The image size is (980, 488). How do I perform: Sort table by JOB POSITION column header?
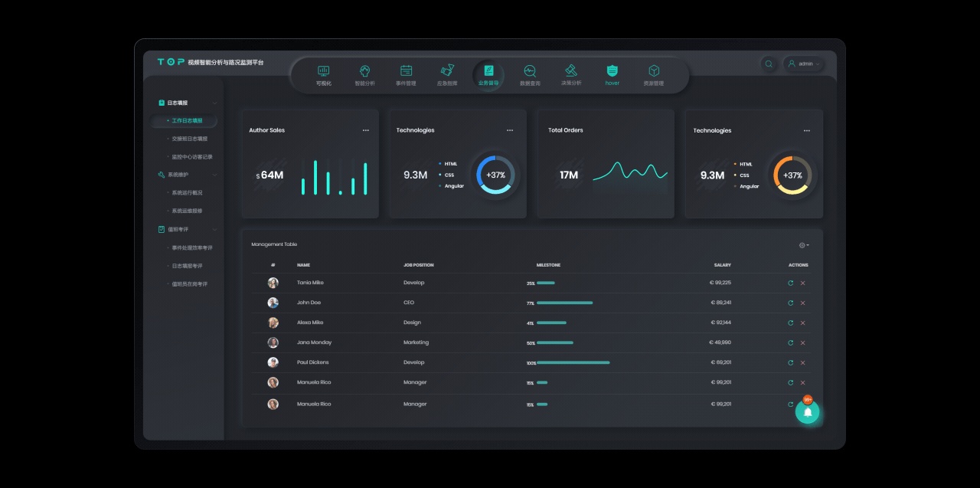[418, 265]
